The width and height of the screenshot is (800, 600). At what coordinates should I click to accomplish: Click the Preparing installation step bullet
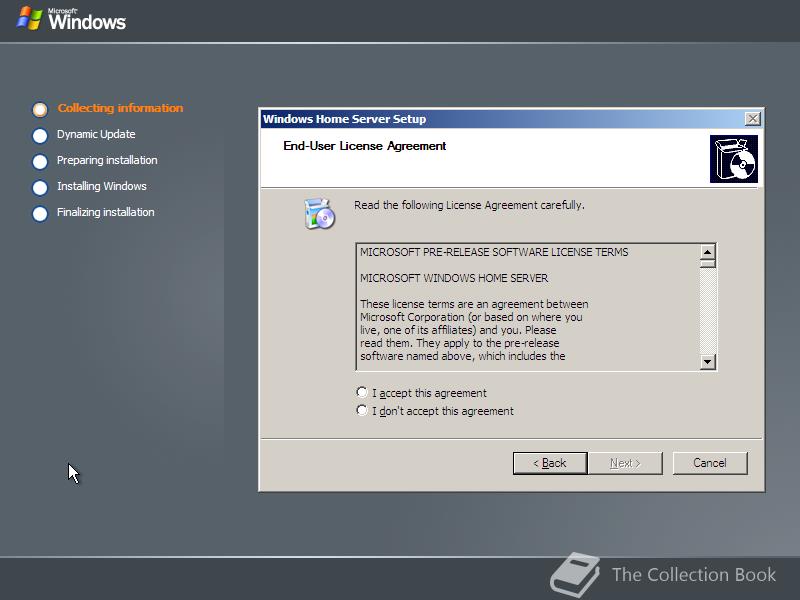tap(40, 161)
